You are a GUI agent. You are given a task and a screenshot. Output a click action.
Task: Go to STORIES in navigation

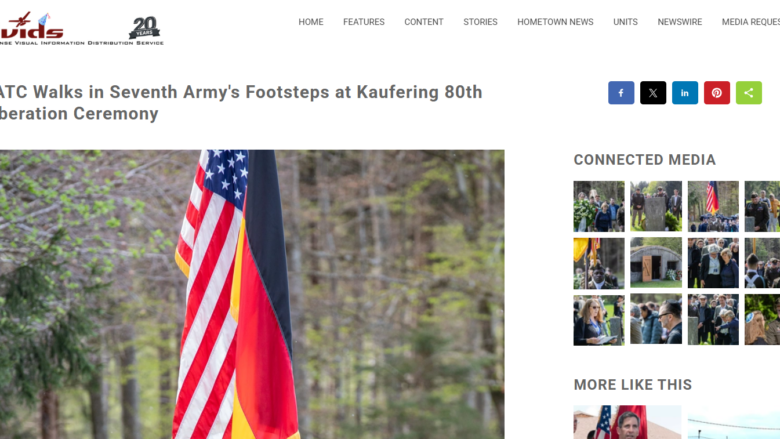[x=480, y=22]
